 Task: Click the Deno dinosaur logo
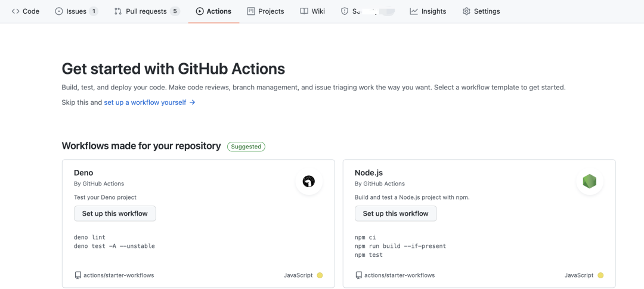pos(309,181)
